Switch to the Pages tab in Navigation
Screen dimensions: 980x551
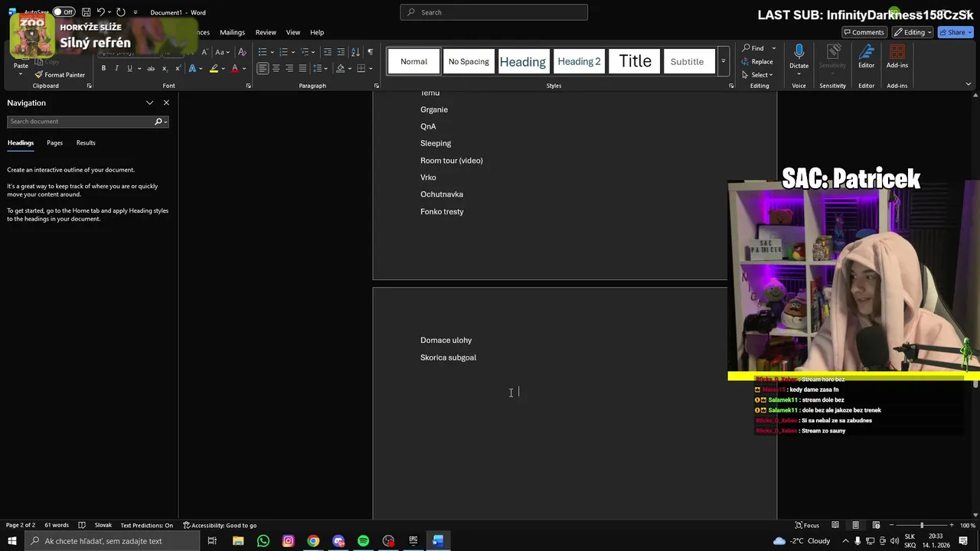54,142
